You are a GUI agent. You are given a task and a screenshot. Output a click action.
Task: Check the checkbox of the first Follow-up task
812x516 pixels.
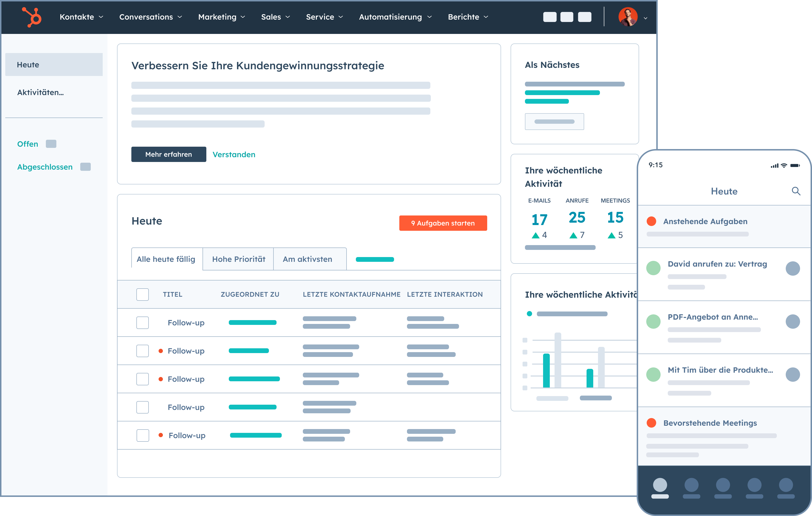pyautogui.click(x=142, y=322)
